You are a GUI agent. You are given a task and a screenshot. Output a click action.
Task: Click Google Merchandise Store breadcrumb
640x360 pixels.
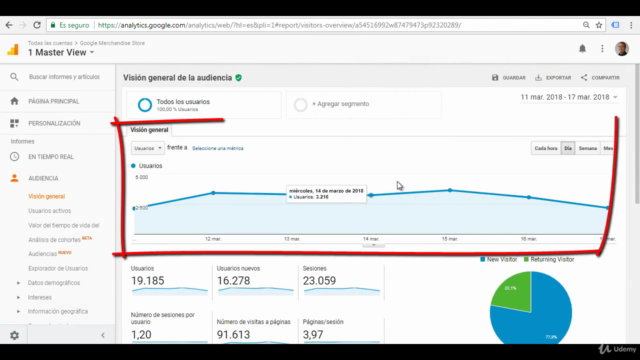112,43
